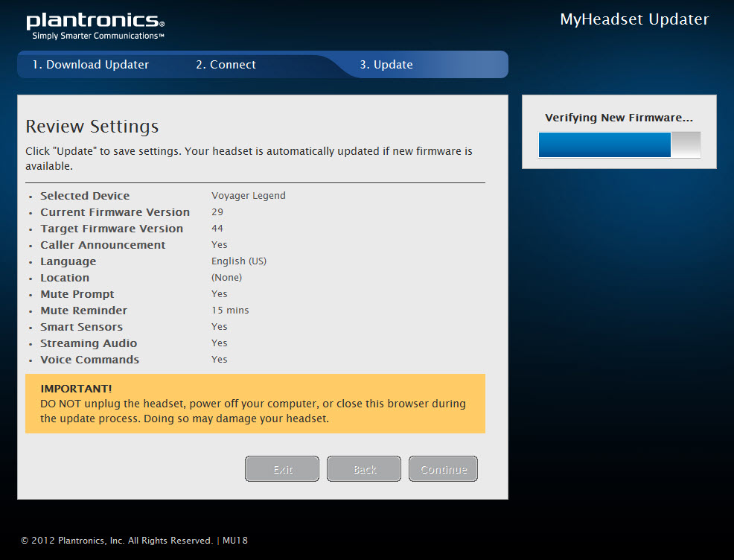Click the 'MyHeadset Updater' title
The width and height of the screenshot is (734, 560).
coord(634,19)
